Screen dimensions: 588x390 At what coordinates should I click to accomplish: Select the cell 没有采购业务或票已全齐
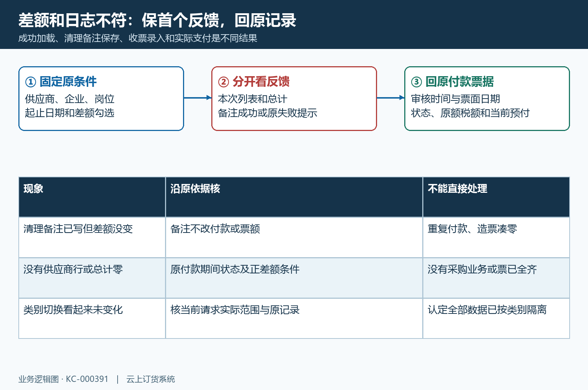pyautogui.click(x=496, y=278)
